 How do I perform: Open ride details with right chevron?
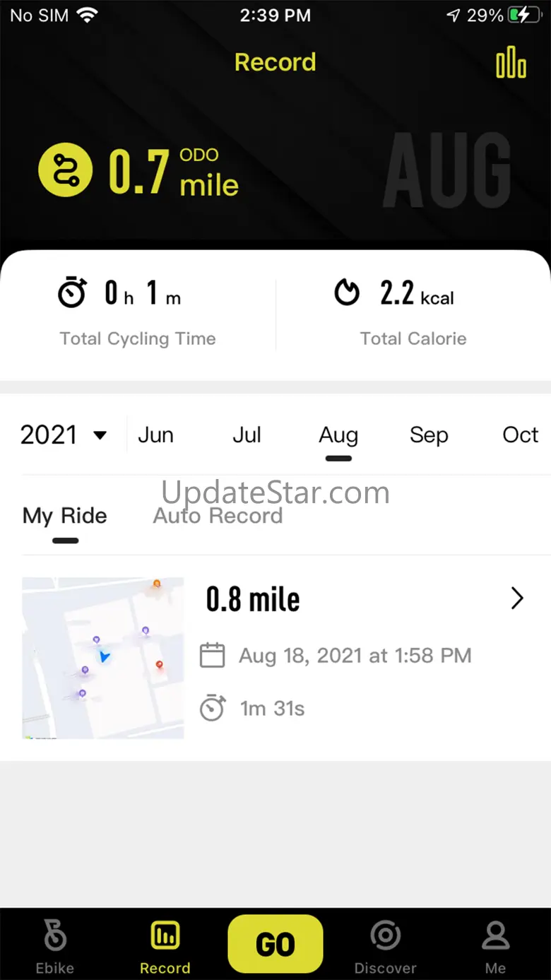(517, 598)
